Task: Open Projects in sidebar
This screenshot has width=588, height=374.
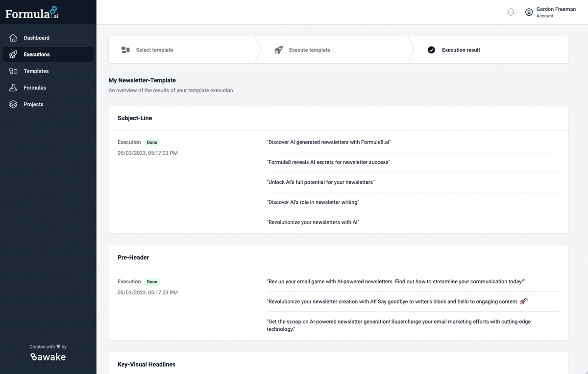Action: click(48, 104)
